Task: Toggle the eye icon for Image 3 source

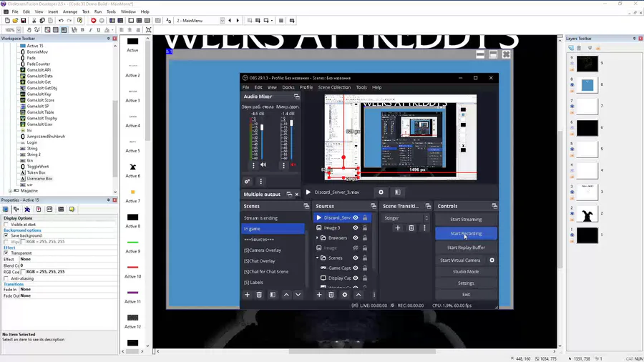Action: [x=356, y=228]
